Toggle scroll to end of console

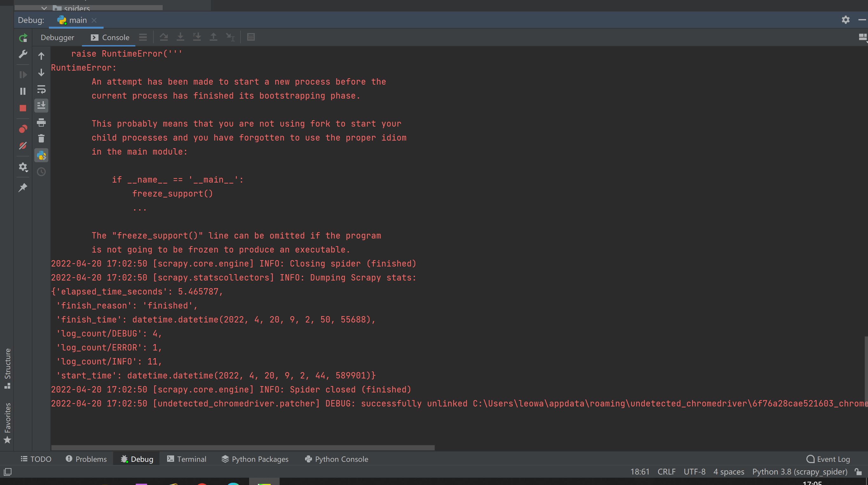click(41, 106)
